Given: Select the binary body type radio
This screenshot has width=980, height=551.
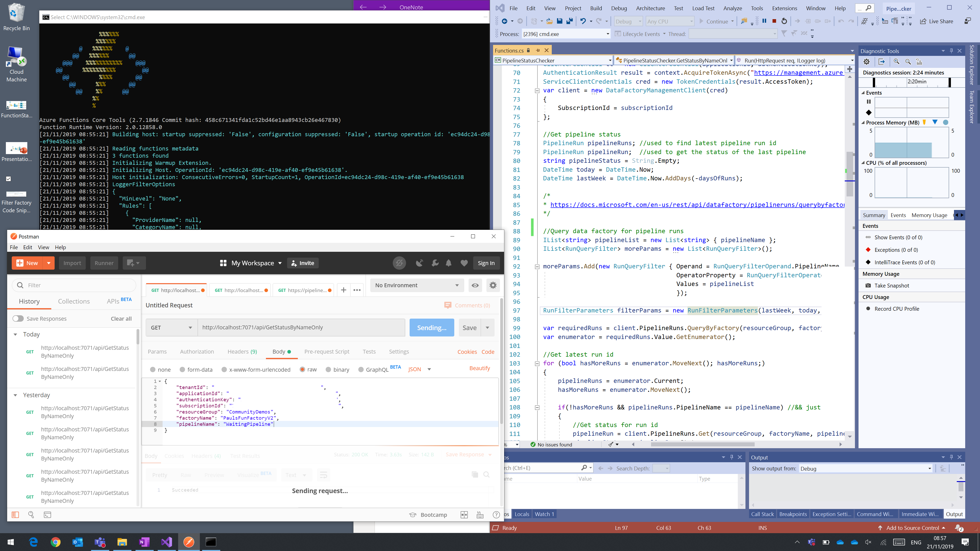Looking at the screenshot, I should [328, 370].
